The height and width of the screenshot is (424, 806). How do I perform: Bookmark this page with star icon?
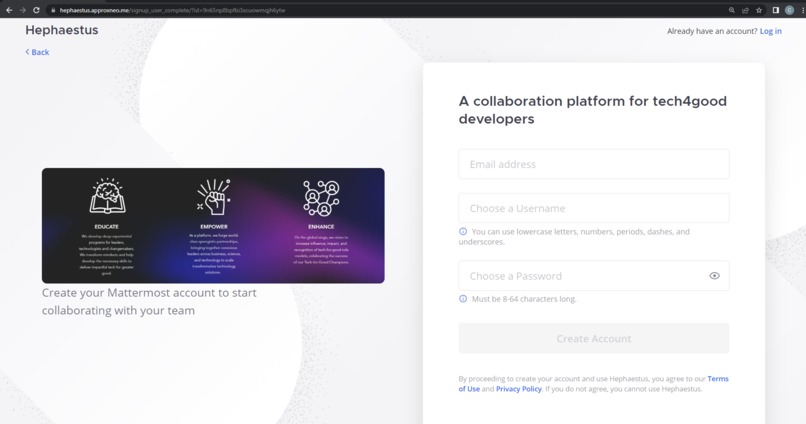click(759, 10)
